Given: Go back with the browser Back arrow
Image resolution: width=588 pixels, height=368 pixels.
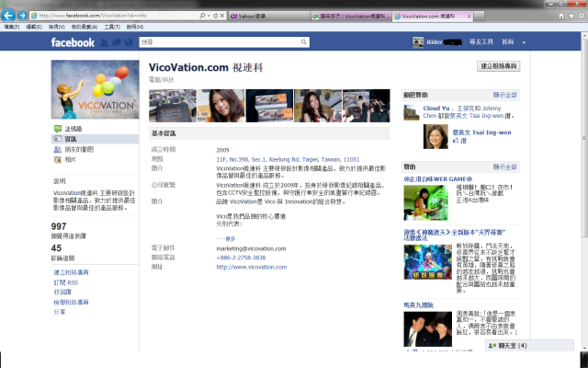Looking at the screenshot, I should click(8, 16).
